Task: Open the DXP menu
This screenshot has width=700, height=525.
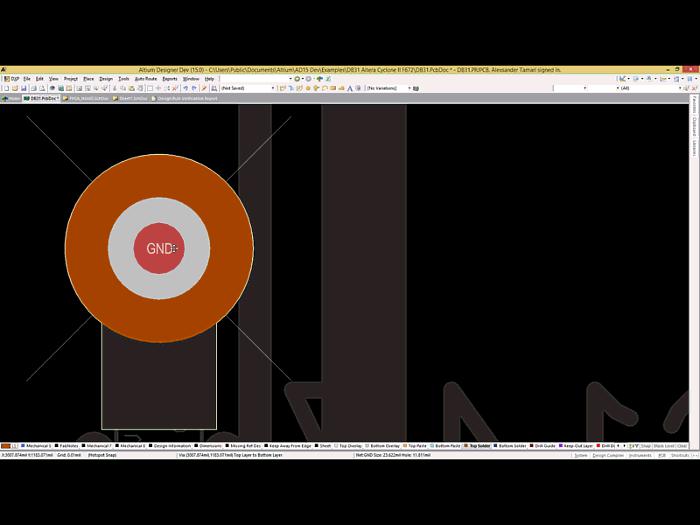Action: click(12, 79)
